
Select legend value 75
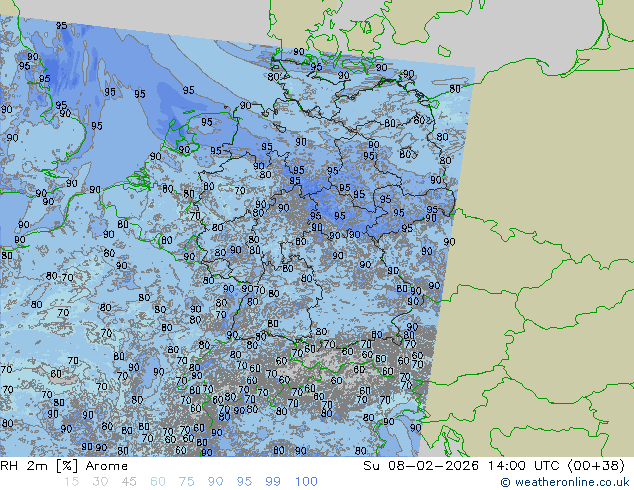(186, 482)
